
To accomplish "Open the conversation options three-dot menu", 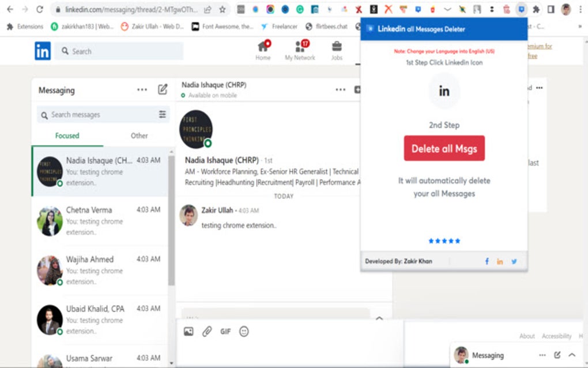I will pos(340,89).
